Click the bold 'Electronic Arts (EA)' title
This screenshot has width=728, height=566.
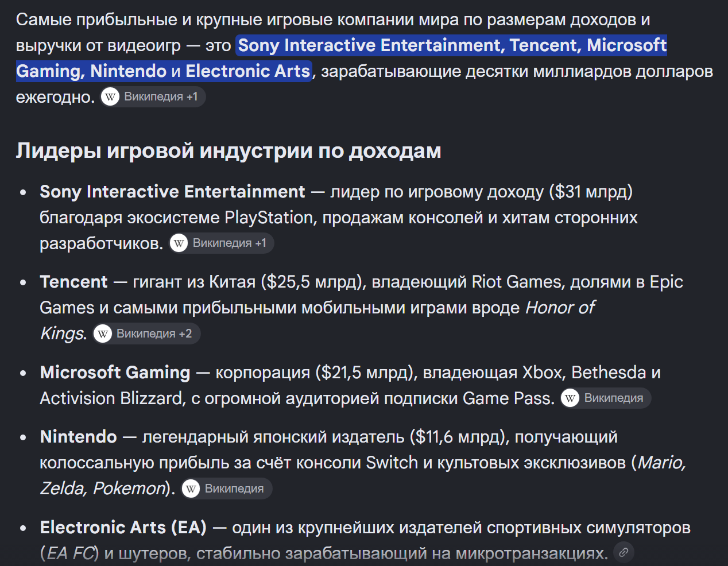123,528
